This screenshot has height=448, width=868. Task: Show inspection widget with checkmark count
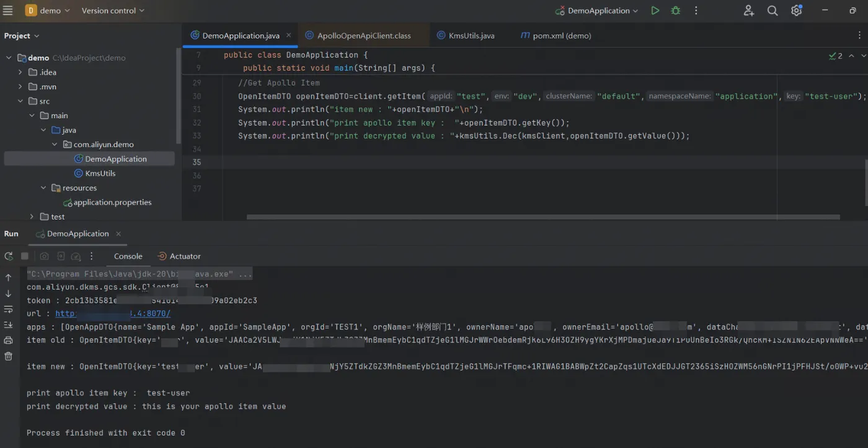point(836,56)
